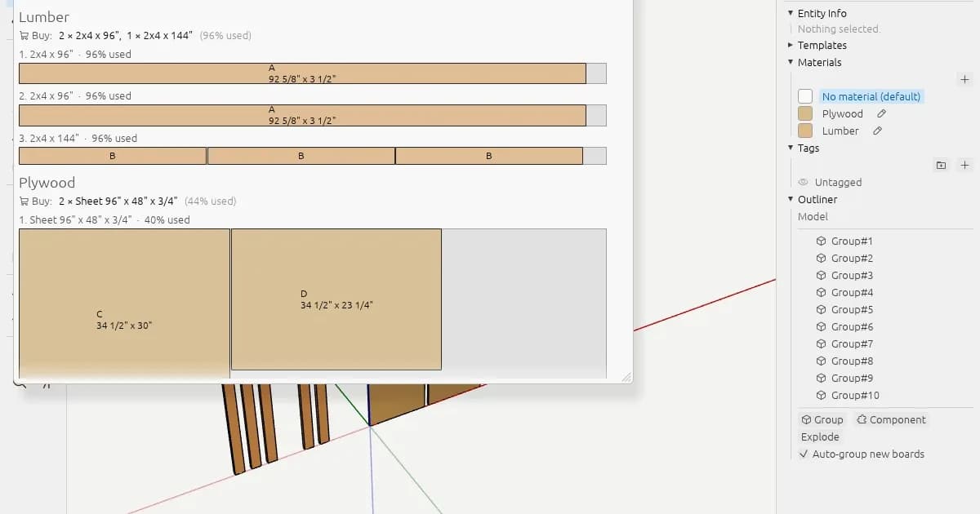980x514 pixels.
Task: Click first B piece in 2x4 x 144" layout
Action: coord(113,156)
